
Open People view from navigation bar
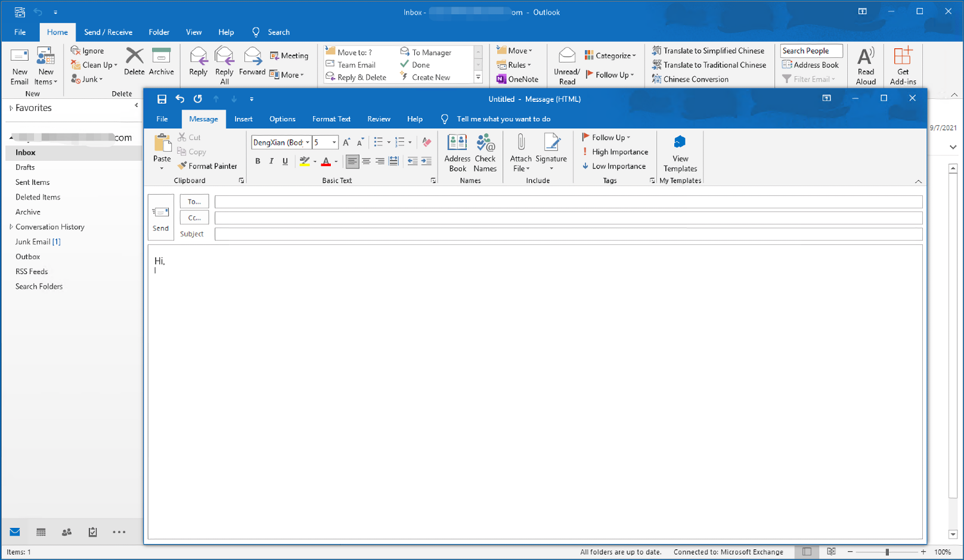click(67, 532)
